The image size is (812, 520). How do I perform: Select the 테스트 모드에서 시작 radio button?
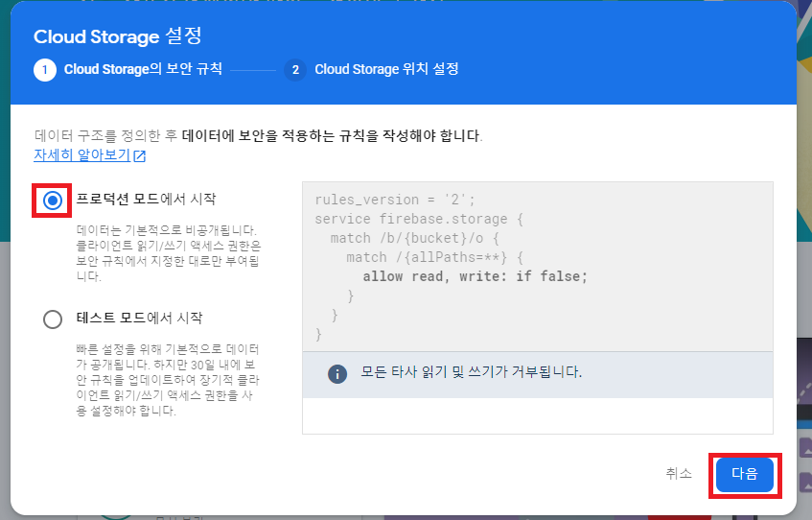[53, 319]
